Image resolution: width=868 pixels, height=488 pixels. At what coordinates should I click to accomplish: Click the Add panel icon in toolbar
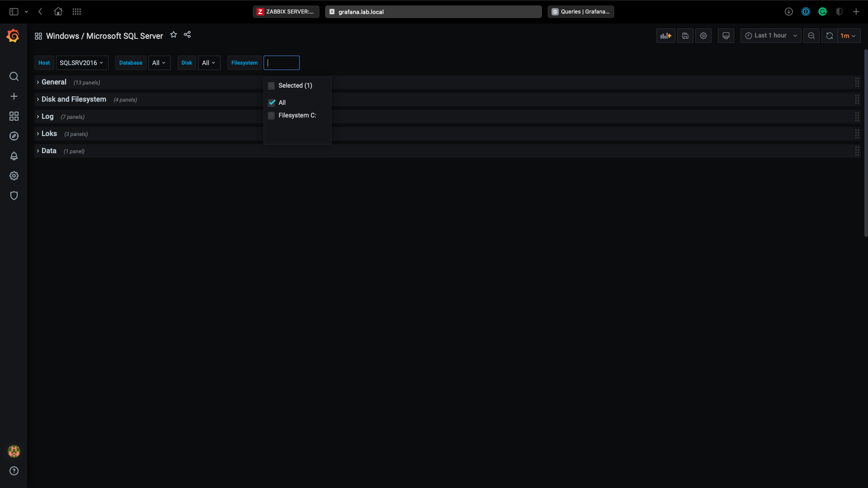pyautogui.click(x=665, y=36)
